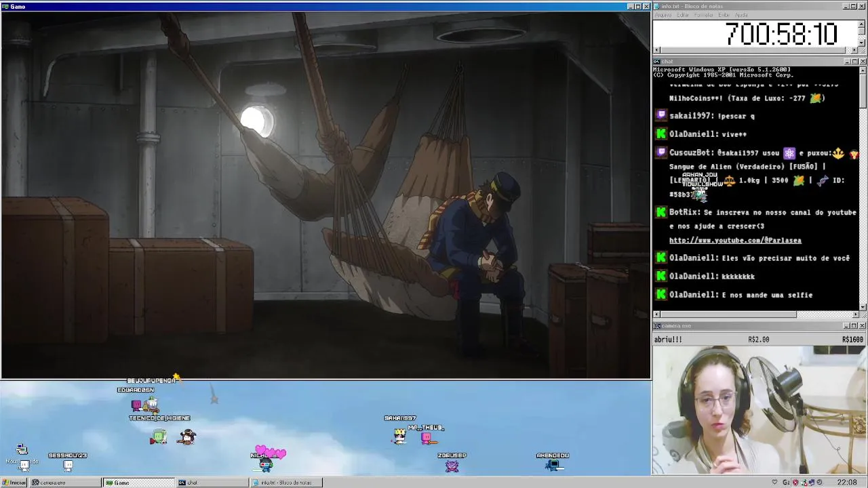Screen dimensions: 868x488
Task: Click chat horizontal scroll left arrow
Action: click(656, 314)
